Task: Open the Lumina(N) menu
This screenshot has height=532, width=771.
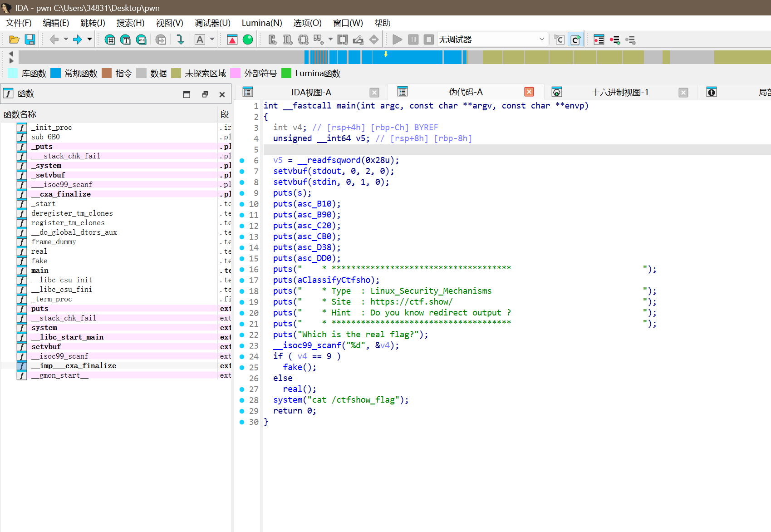Action: point(262,23)
